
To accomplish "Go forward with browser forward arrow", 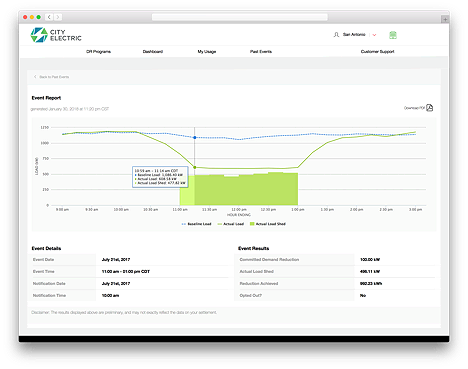I will [x=58, y=17].
